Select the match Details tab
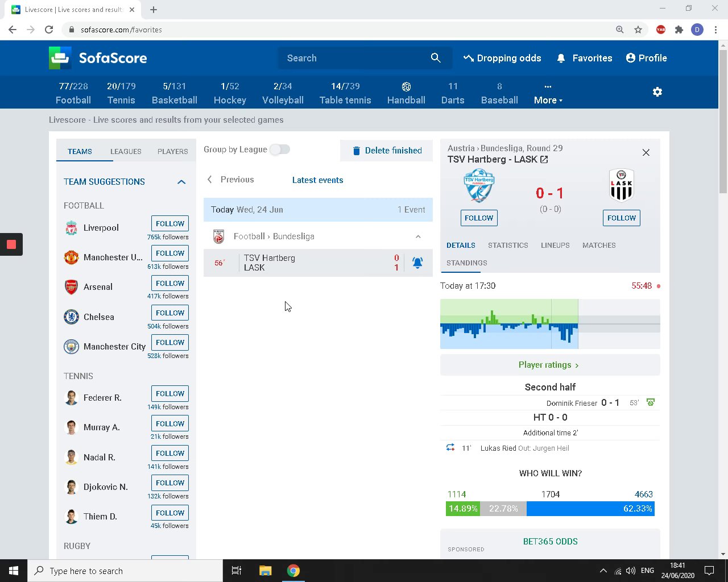Screen dimensions: 728x582 [x=461, y=246]
